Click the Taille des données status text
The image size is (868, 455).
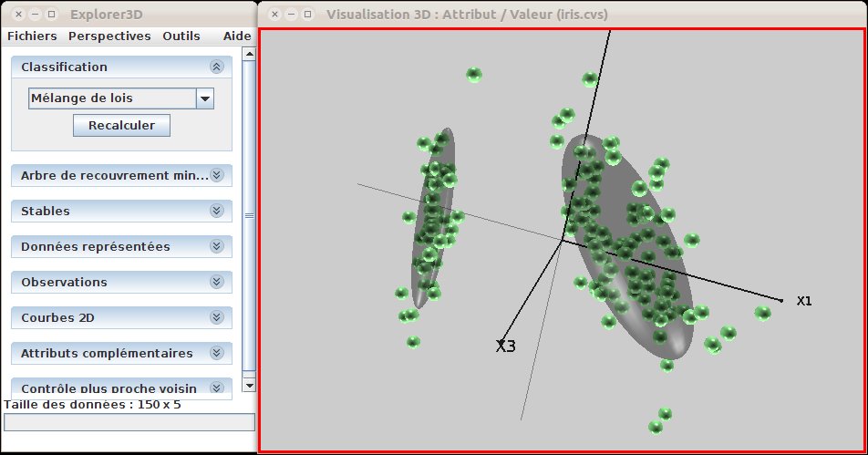(x=92, y=405)
